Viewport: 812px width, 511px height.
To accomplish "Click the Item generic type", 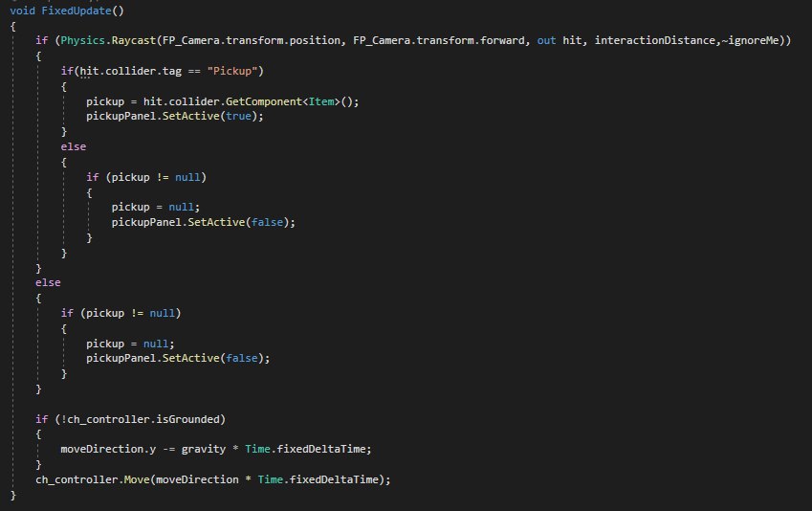I will tap(321, 101).
